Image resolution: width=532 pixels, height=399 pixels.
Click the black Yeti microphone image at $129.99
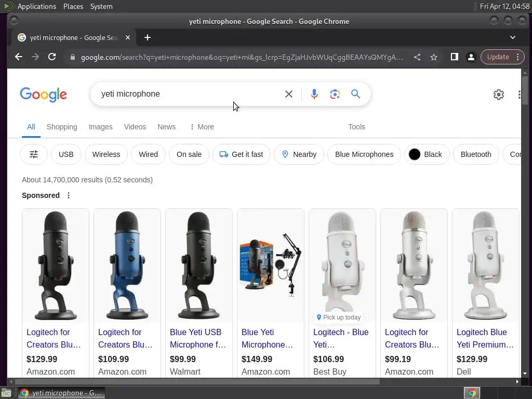56,265
